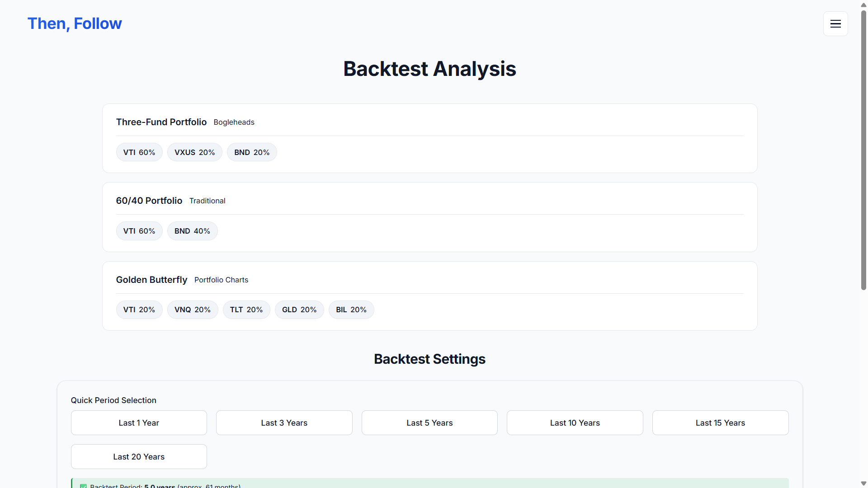The image size is (868, 488).
Task: Pick the Last 15 Years period
Action: pos(720,422)
